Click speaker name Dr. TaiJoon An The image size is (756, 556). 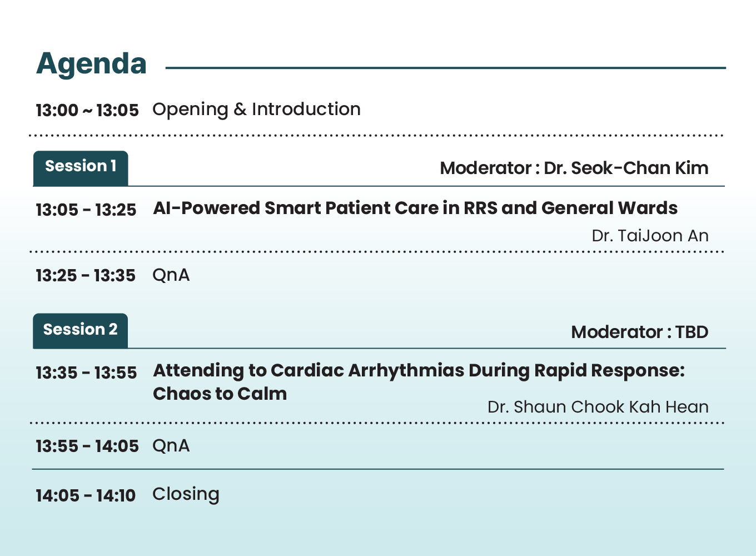[649, 236]
